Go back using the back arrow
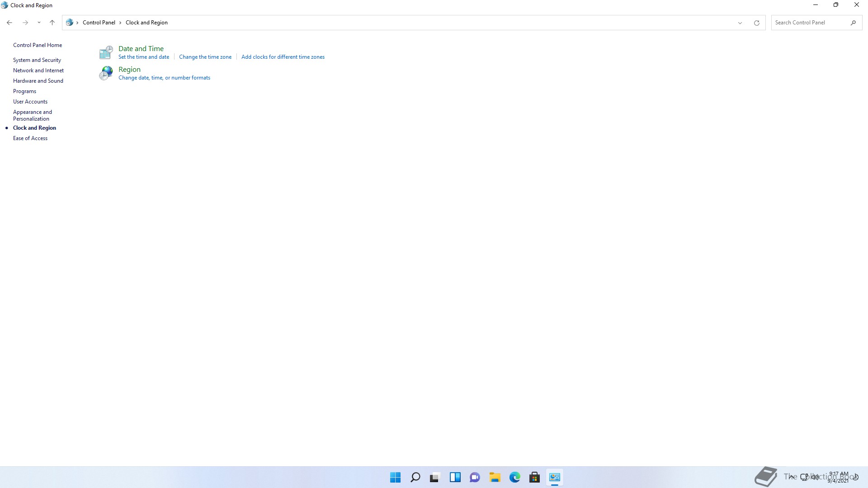Screen dimensions: 868x488 point(9,23)
